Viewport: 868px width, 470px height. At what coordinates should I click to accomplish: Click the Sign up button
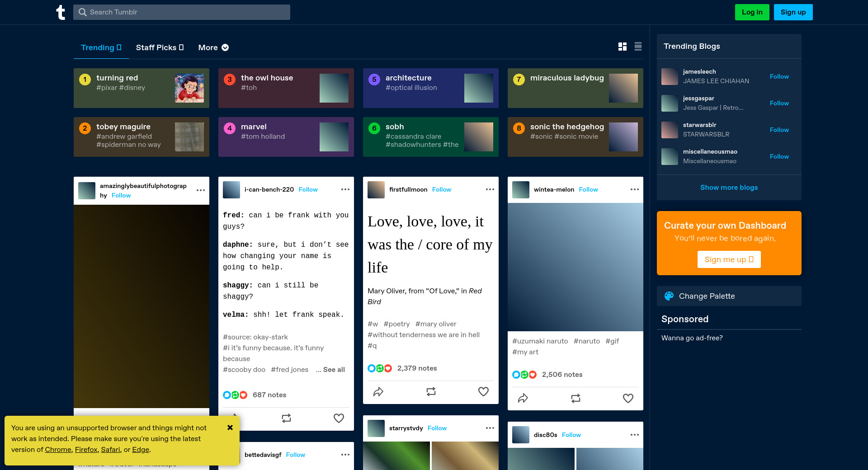click(793, 12)
